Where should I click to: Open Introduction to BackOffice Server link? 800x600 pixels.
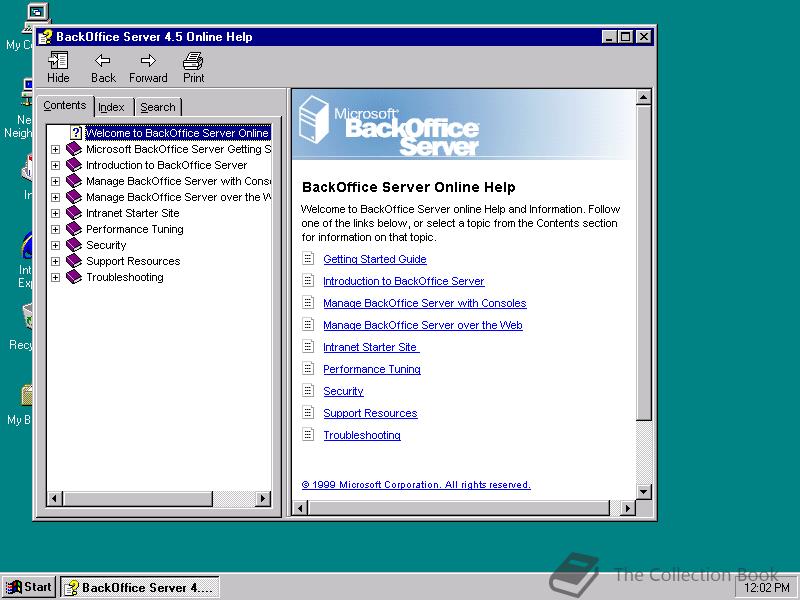[x=404, y=281]
